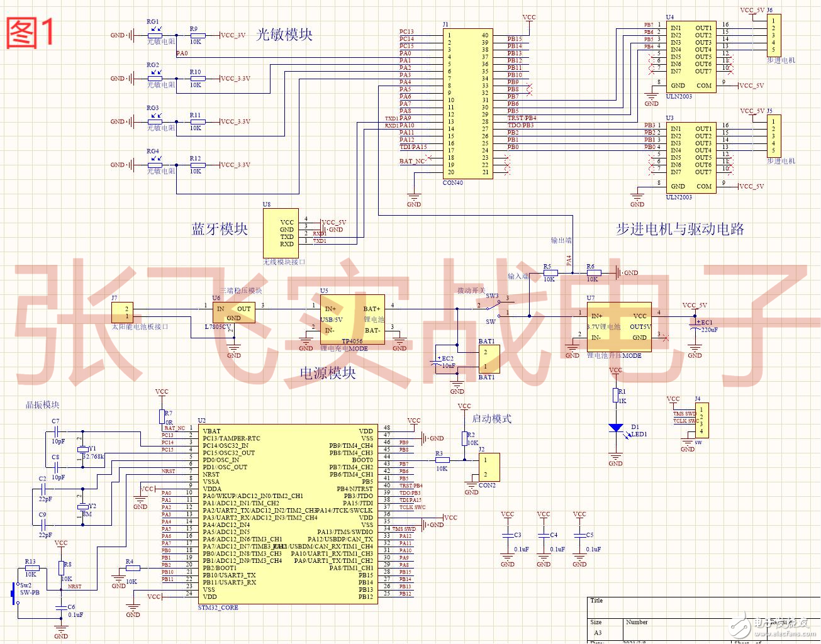821x644 pixels.
Task: Click the SW-PB reset button Sw2
Action: [x=14, y=594]
